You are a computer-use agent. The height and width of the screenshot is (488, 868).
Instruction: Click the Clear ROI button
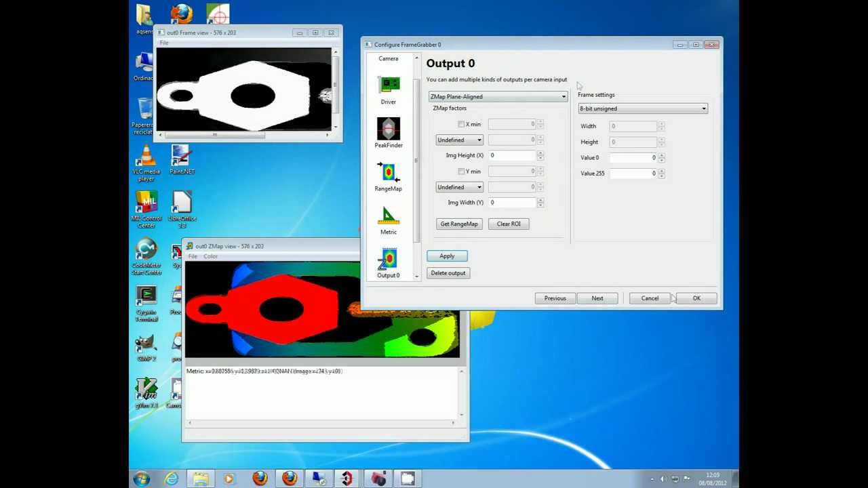[509, 224]
